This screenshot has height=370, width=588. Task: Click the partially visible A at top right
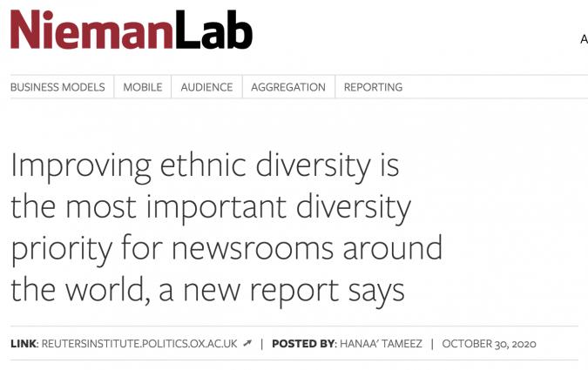click(x=584, y=39)
